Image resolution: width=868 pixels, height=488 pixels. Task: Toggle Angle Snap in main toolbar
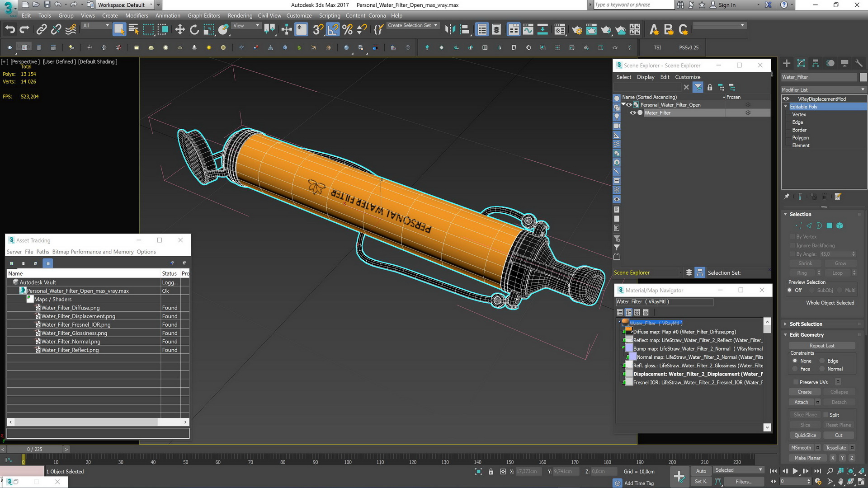pos(333,30)
